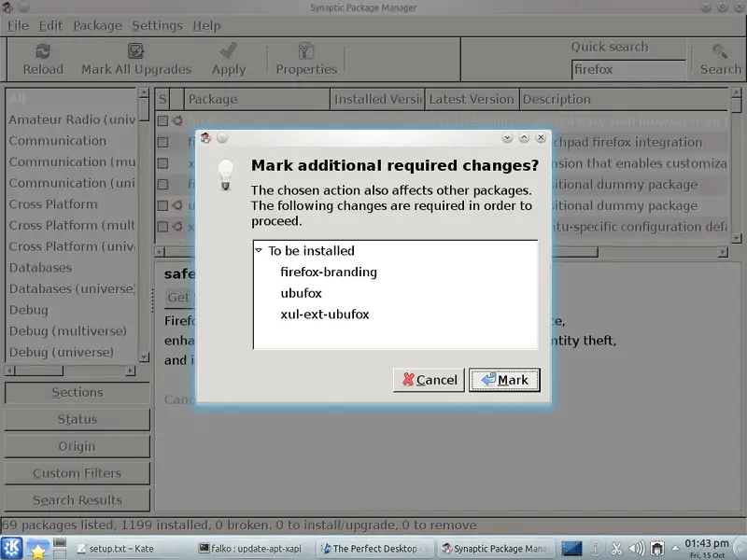Click the category list vertical scrollbar thumb
Screen dimensions: 747x560
144,110
